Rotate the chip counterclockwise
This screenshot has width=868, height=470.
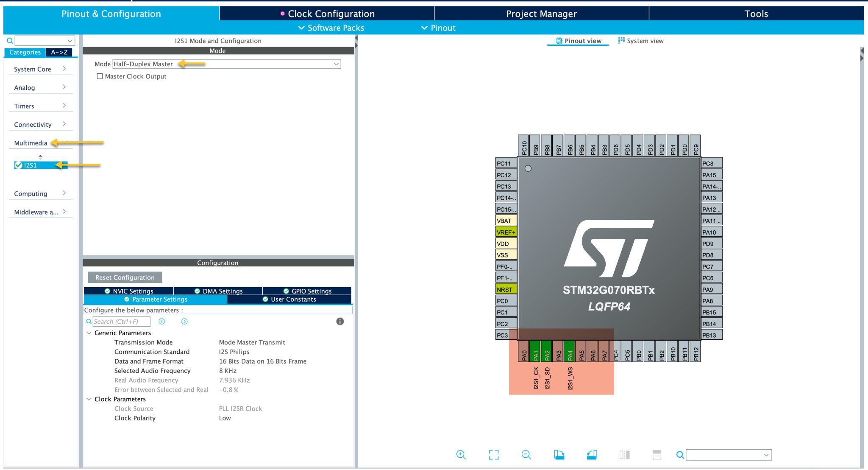pyautogui.click(x=592, y=454)
